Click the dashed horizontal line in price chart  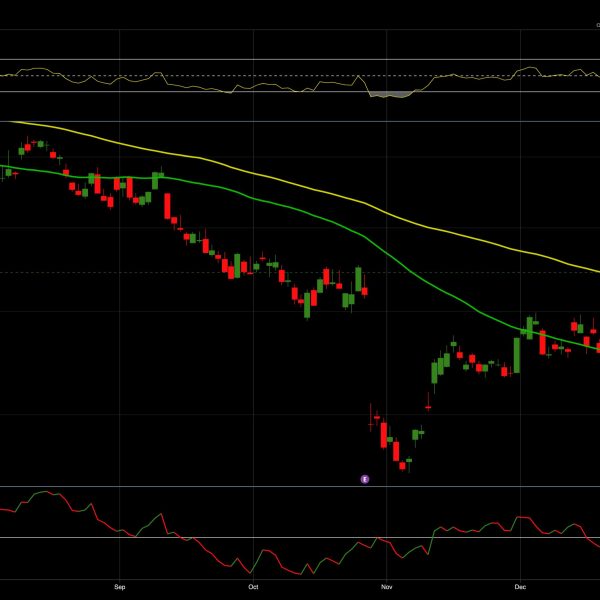[150, 272]
